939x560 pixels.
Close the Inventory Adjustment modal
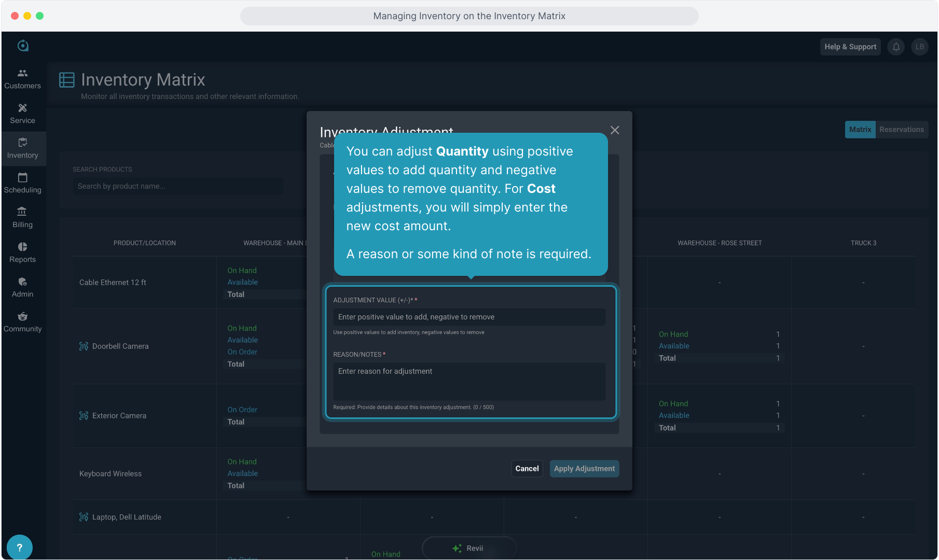point(615,130)
